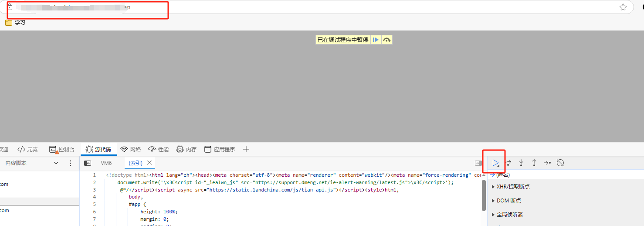This screenshot has width=644, height=226.
Task: Resume from the paused-in-debugger overlay
Action: tap(376, 40)
